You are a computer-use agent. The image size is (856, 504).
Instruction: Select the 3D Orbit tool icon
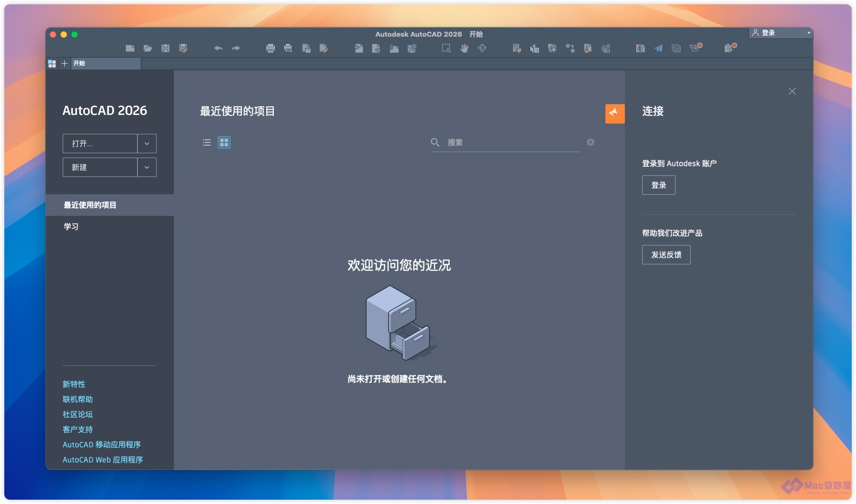click(482, 48)
